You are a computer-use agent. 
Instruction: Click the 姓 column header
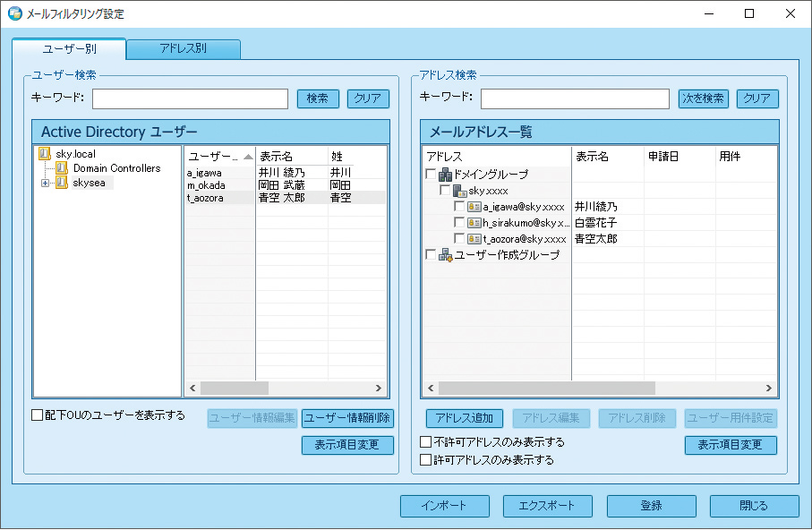(x=357, y=157)
